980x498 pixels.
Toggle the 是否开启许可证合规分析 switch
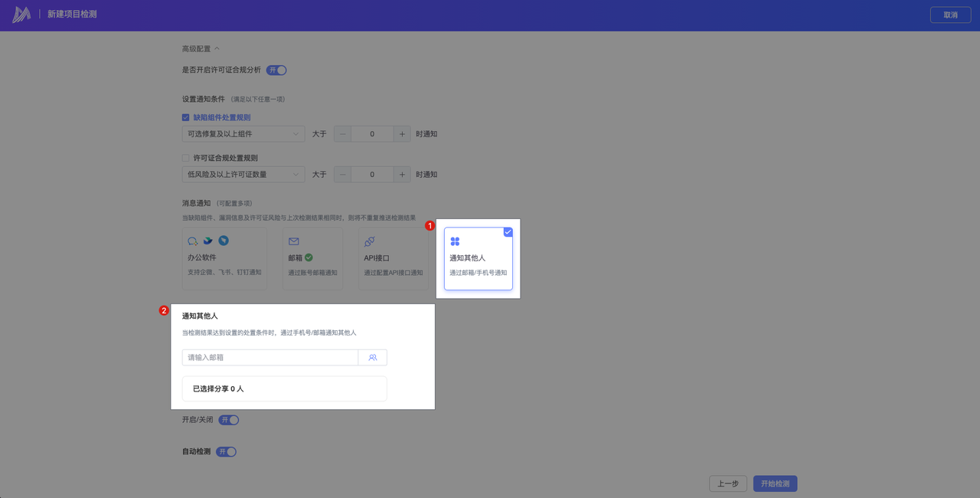pos(276,70)
